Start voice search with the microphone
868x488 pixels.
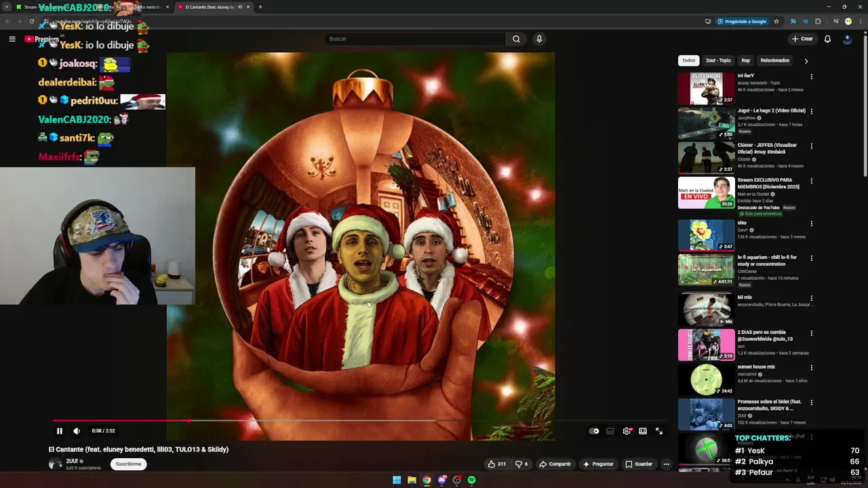[539, 39]
